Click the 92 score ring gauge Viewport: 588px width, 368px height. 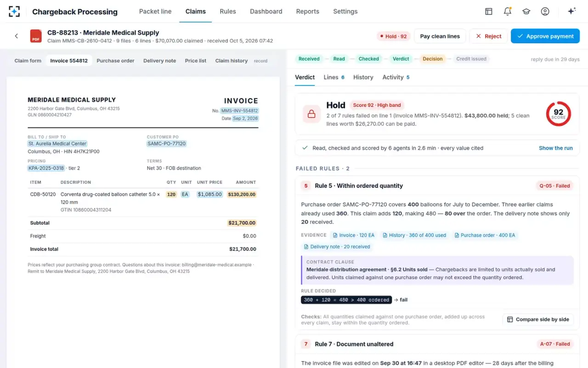pos(558,114)
